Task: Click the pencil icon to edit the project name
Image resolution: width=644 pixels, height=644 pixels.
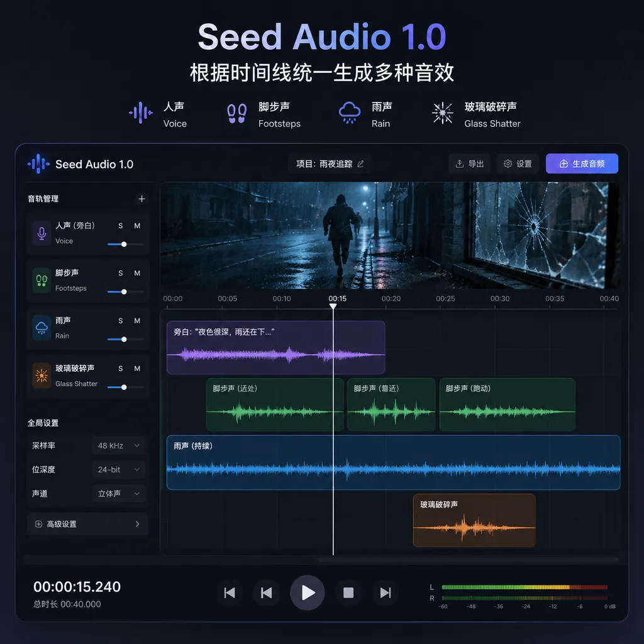Action: pos(360,164)
